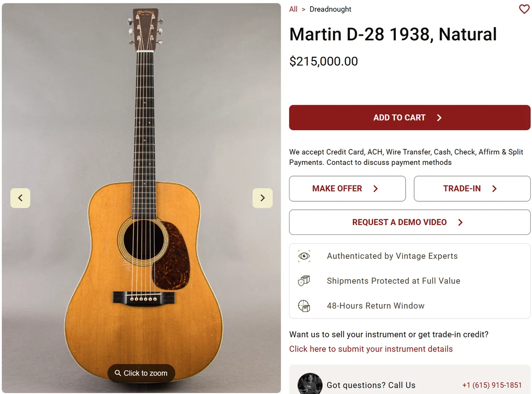The image size is (532, 394).
Task: Click the 48-Hours Return Window box icon
Action: (x=304, y=305)
